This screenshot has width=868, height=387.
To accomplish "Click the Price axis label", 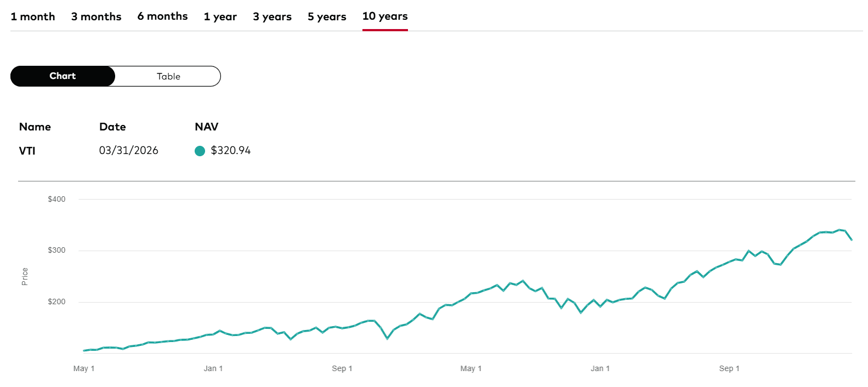I will pyautogui.click(x=24, y=274).
